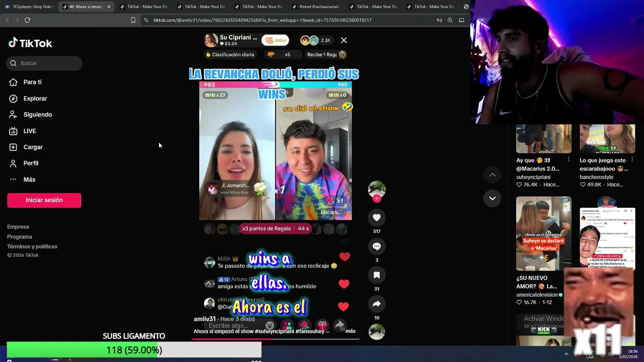Screen dimensions: 644x362
Task: Open the bancherostyle channel name
Action: (597, 177)
